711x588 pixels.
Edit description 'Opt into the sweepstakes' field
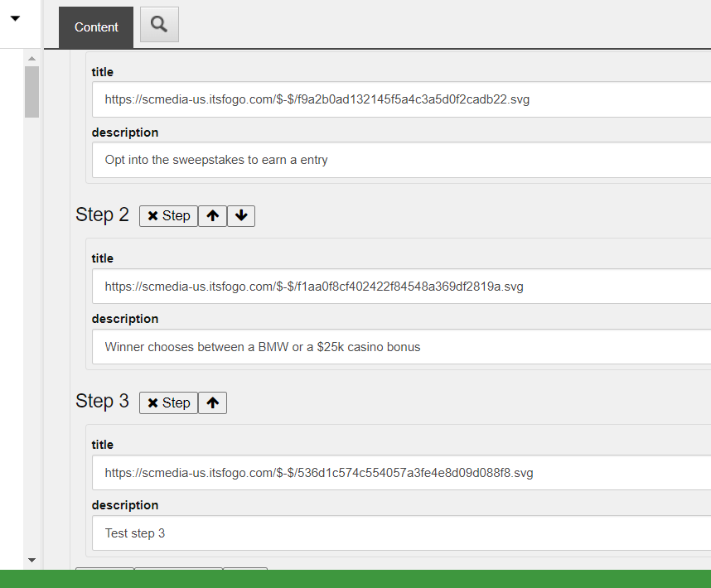tap(401, 160)
